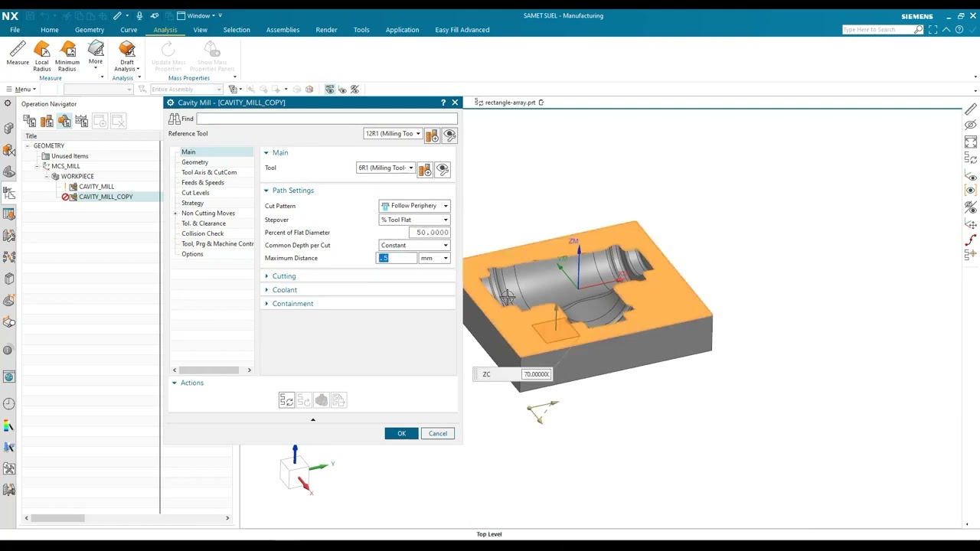Open the Maximum Distance mm units dropdown
Viewport: 980px width, 551px height.
coord(434,258)
